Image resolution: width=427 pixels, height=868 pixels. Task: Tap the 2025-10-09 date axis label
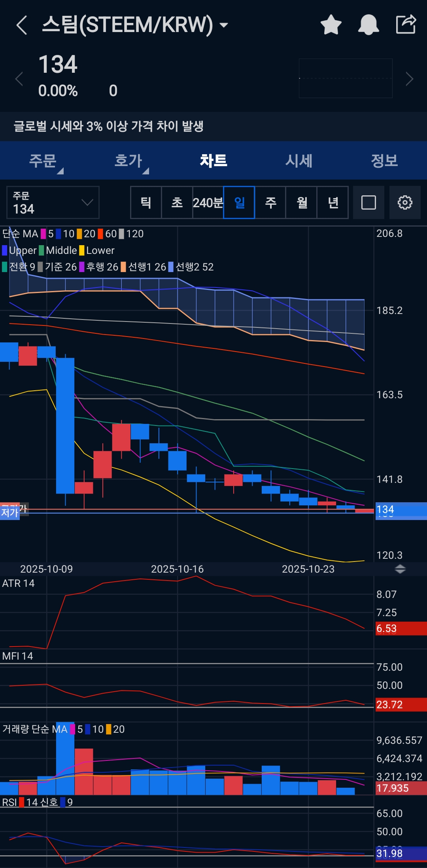pos(46,569)
